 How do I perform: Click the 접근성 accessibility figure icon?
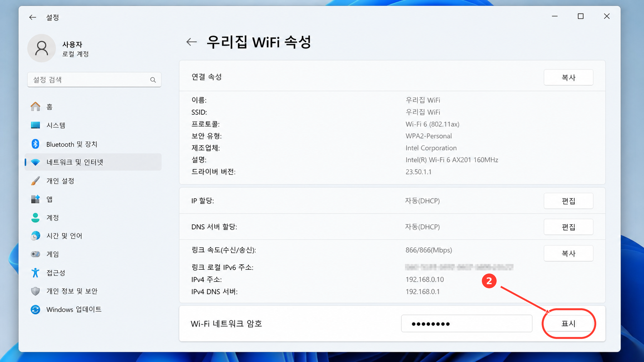(x=35, y=273)
